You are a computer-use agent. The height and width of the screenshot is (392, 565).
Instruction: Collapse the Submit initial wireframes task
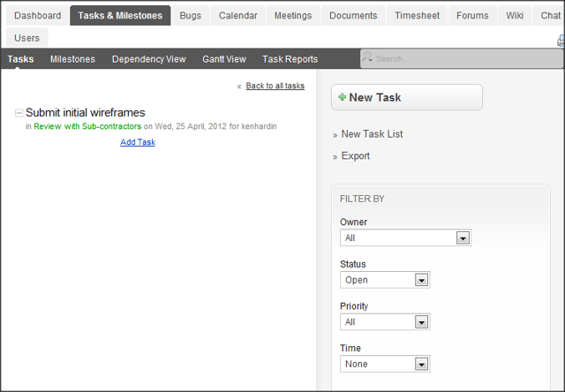click(x=19, y=113)
